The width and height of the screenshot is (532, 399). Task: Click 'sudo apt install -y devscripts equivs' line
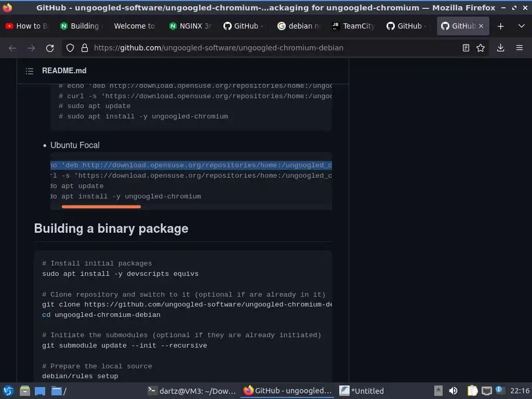pyautogui.click(x=120, y=273)
